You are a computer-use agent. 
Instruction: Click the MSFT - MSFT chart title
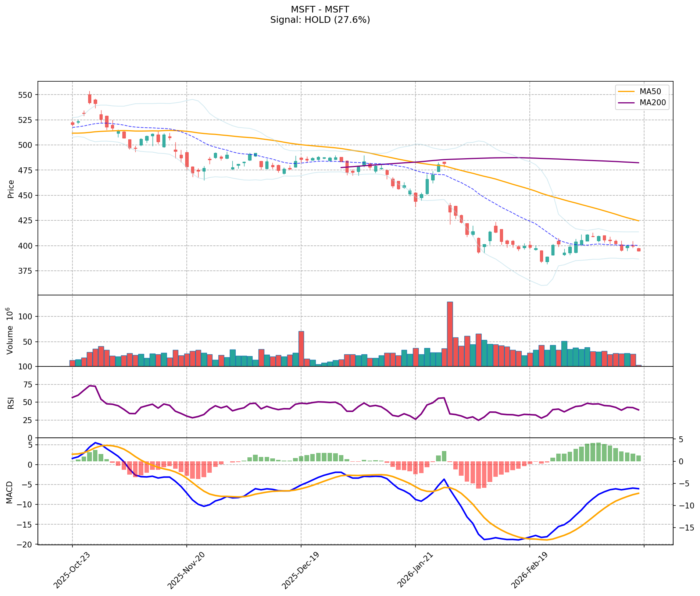320,9
